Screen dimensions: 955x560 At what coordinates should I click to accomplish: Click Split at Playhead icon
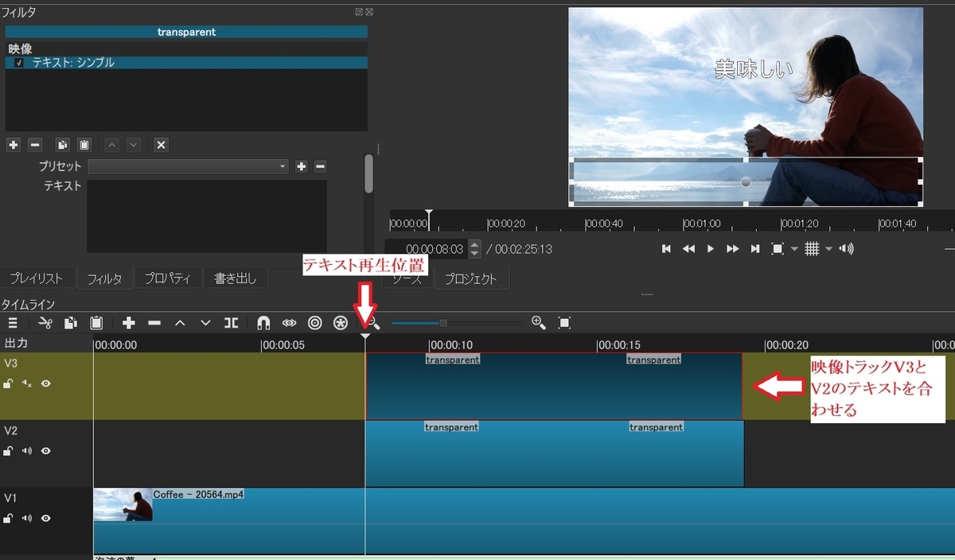231,323
